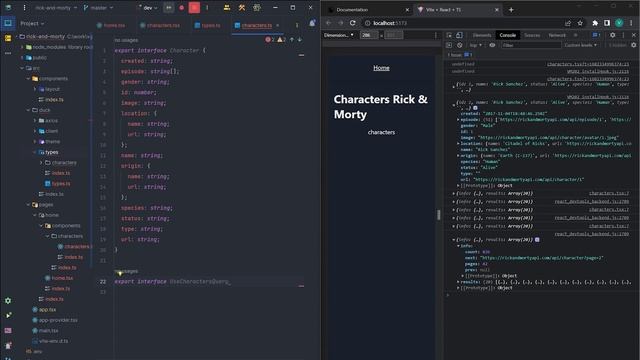Go to next highlighted error arrow
Image resolution: width=640 pixels, height=360 pixels.
point(300,40)
